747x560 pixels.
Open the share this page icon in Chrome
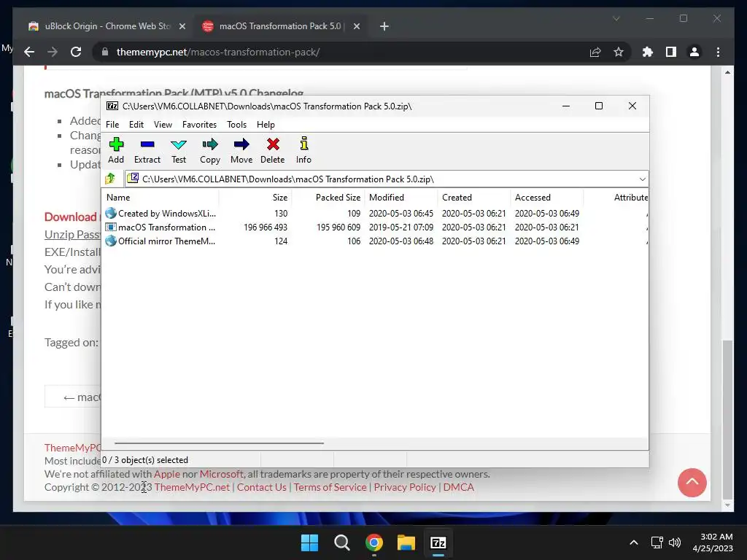595,52
